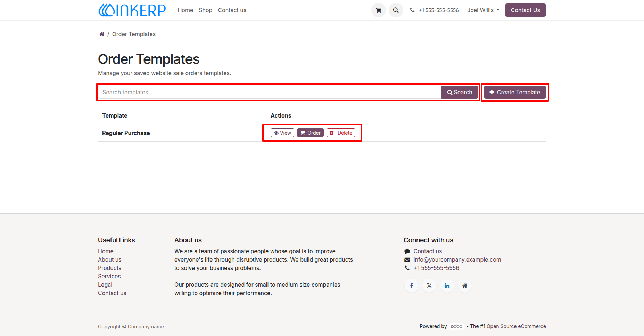Click the purple Contact Us button
Screen dimensions: 644x336
(525, 10)
